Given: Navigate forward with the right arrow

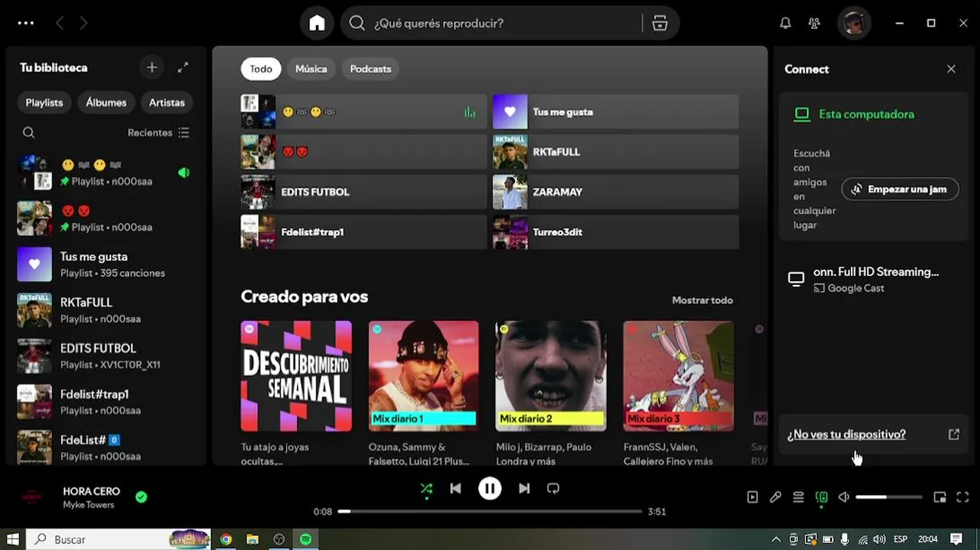Looking at the screenshot, I should (x=84, y=23).
